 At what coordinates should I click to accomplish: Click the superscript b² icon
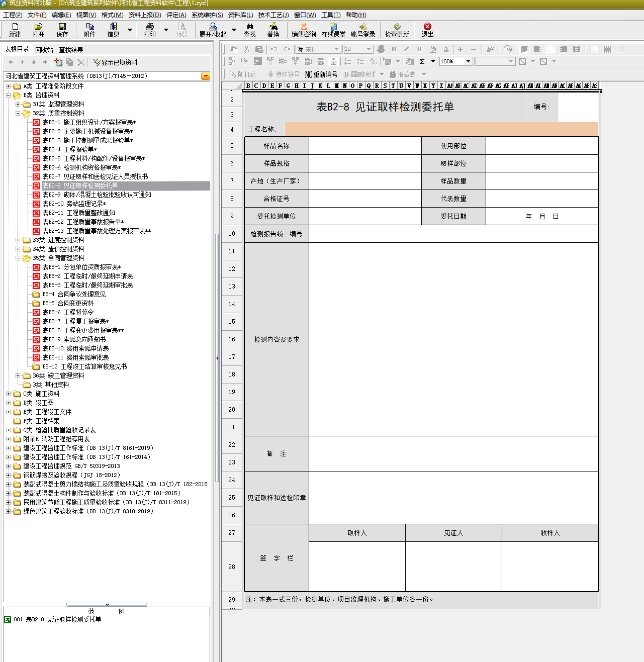click(x=490, y=49)
